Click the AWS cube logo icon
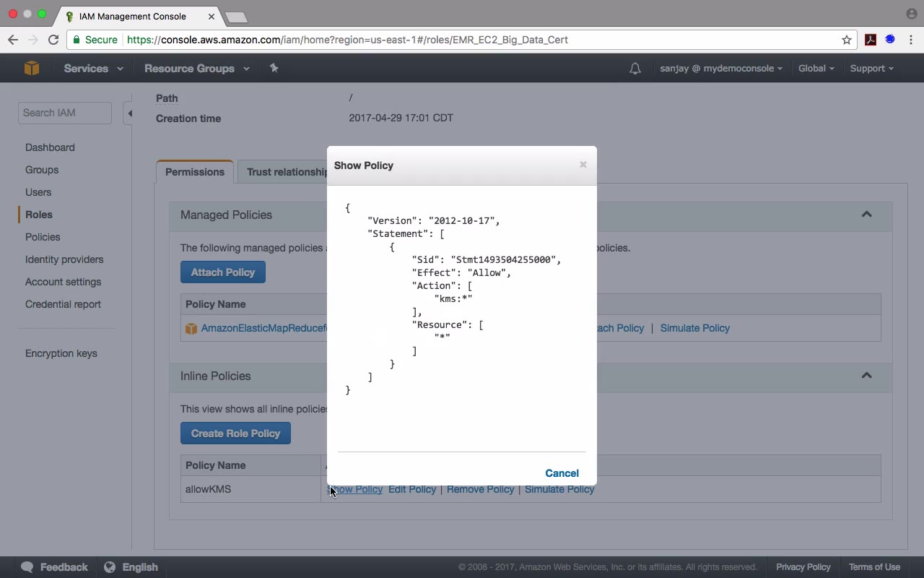 32,68
